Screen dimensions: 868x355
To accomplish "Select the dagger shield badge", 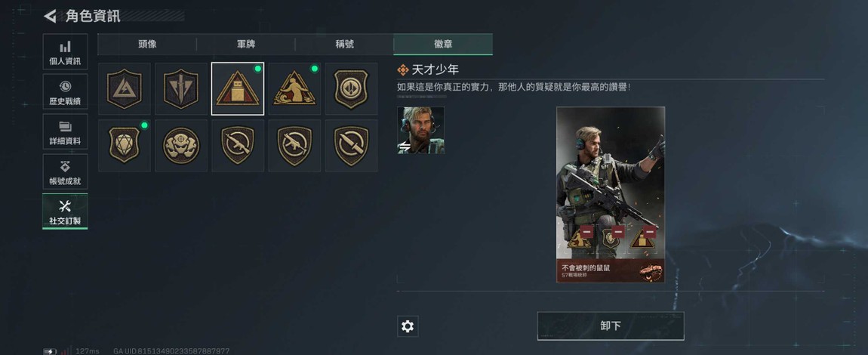I will (x=181, y=88).
